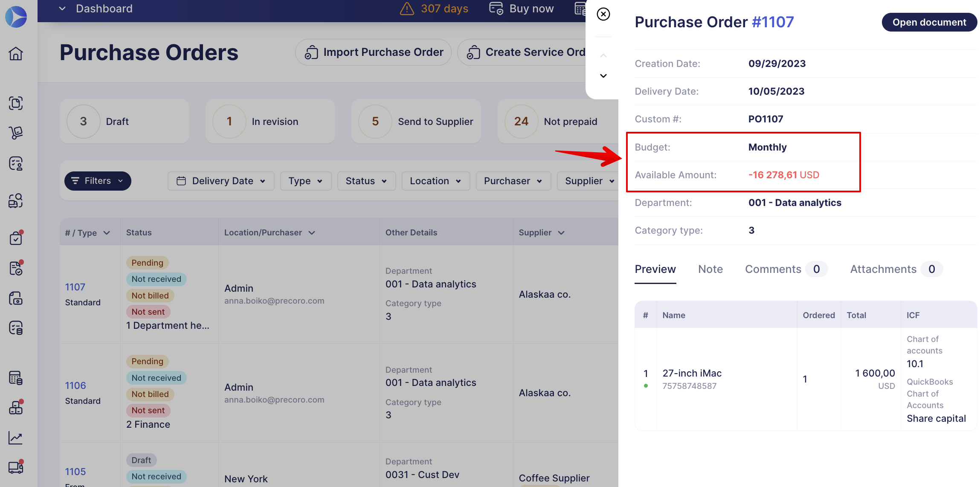Switch to the Preview tab
The height and width of the screenshot is (487, 980).
click(655, 270)
